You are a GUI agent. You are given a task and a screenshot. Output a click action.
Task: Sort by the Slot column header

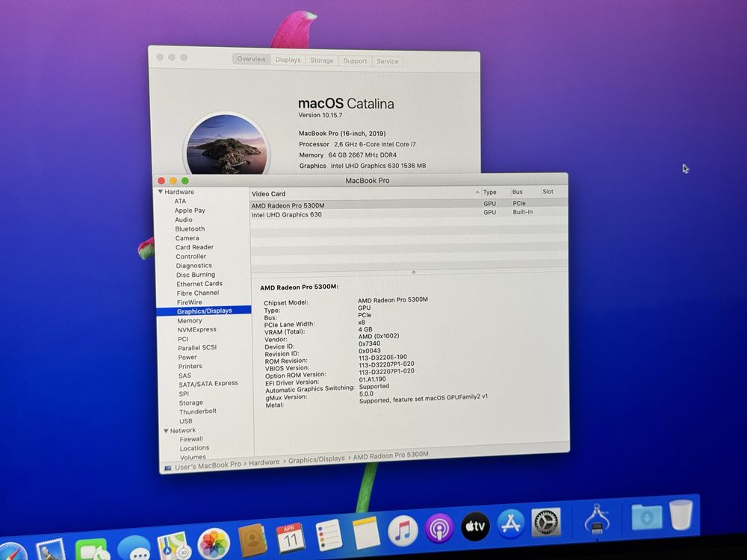pos(548,191)
